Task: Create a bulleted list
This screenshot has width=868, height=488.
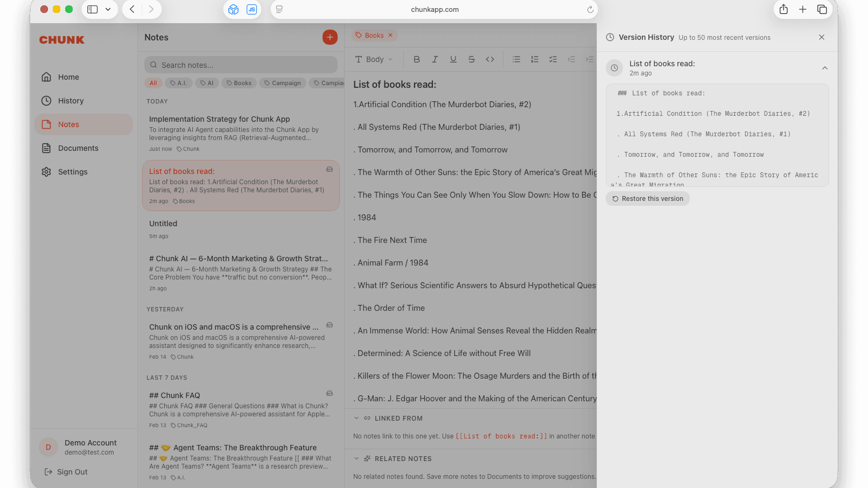Action: (x=516, y=59)
